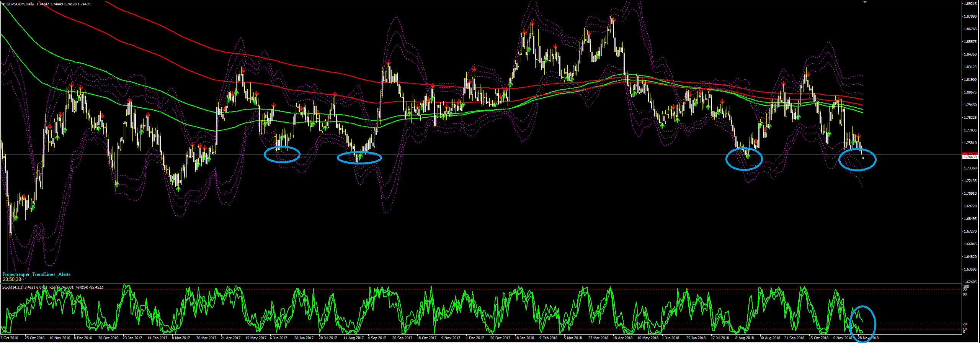Click the 20 level label in indicator scale

(965, 324)
